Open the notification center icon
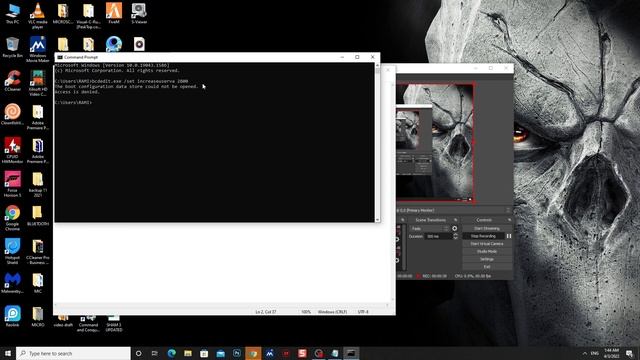640x360 pixels. pos(630,353)
